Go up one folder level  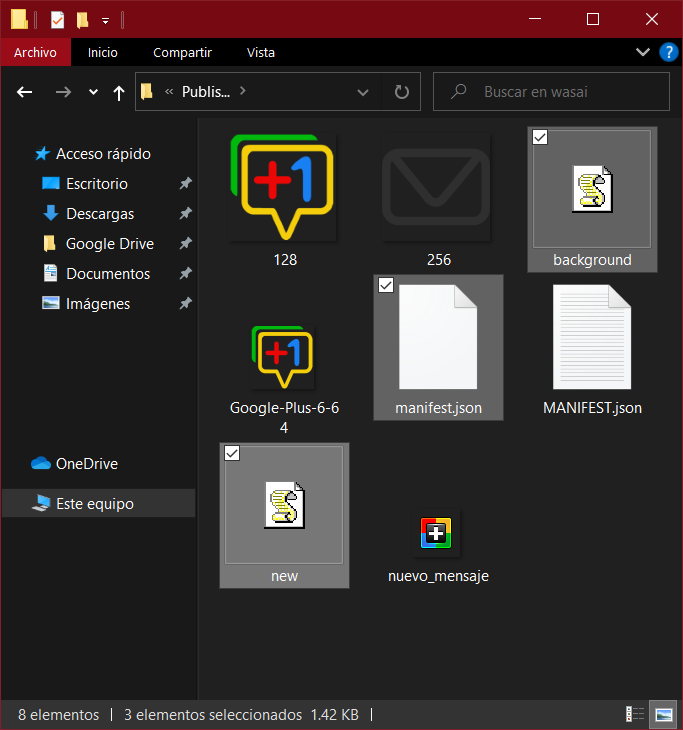[x=119, y=93]
